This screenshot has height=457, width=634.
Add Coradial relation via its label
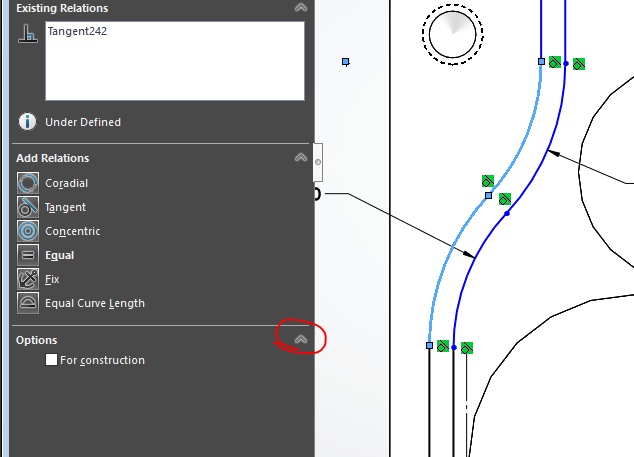click(66, 183)
